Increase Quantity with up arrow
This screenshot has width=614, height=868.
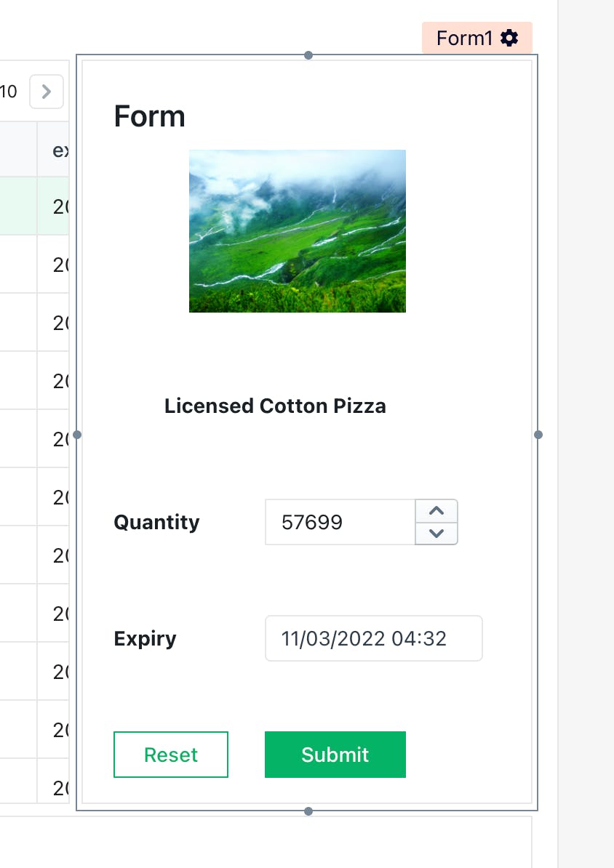pos(436,511)
